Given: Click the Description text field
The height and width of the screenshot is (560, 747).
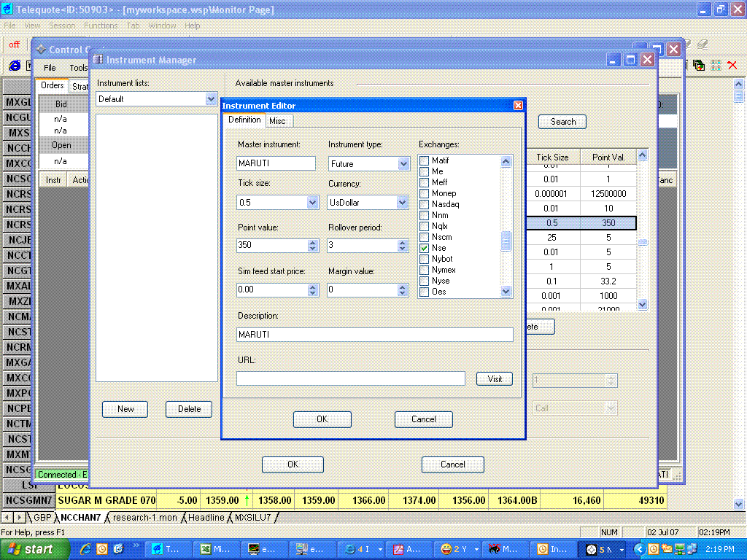Looking at the screenshot, I should (x=374, y=335).
